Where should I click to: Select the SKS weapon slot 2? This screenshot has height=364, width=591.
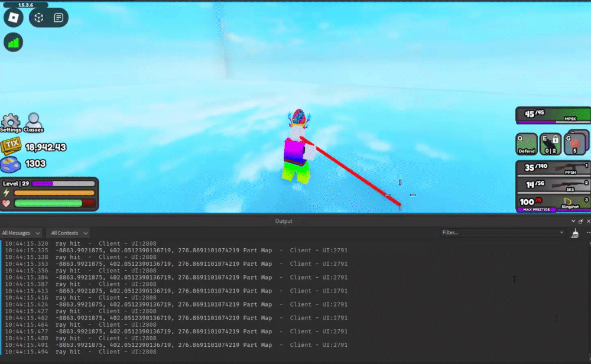tap(553, 184)
